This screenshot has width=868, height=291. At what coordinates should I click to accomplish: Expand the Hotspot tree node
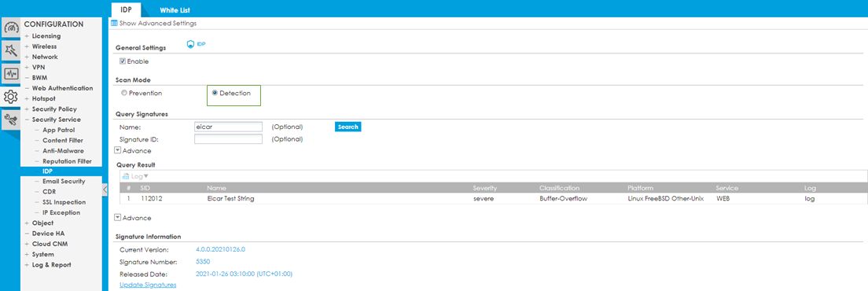[27, 98]
